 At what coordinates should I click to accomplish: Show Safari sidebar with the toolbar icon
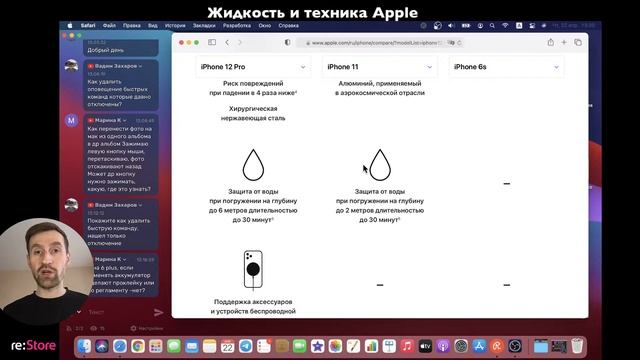(x=212, y=42)
